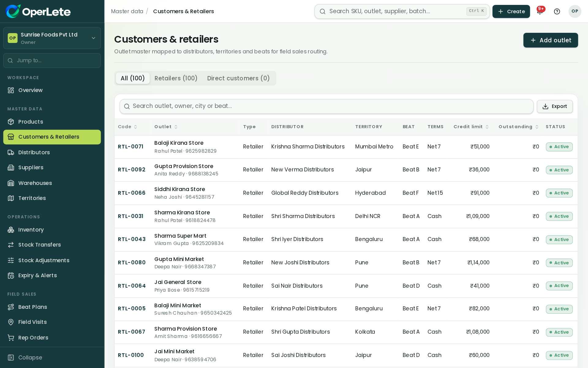Sort by Outstanding column
Image resolution: width=588 pixels, height=368 pixels.
pos(518,127)
